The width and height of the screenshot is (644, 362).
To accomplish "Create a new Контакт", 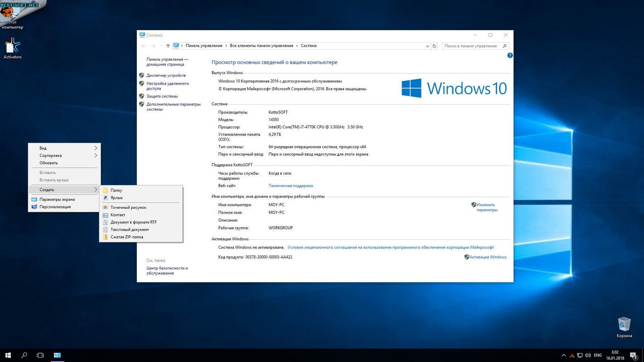I will click(x=141, y=215).
